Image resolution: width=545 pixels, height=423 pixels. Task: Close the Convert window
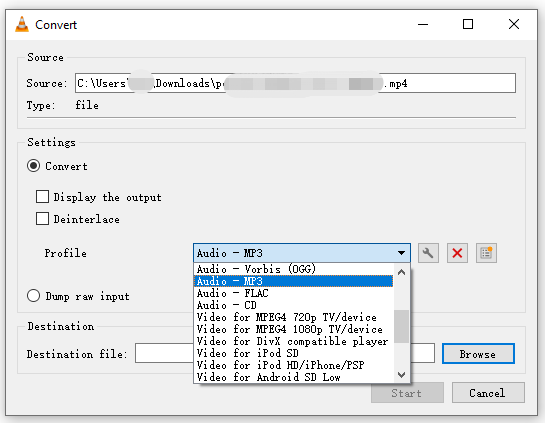514,24
